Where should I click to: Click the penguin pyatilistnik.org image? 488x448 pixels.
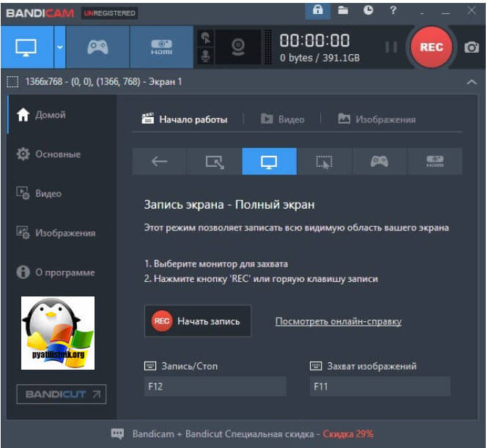pos(58,333)
